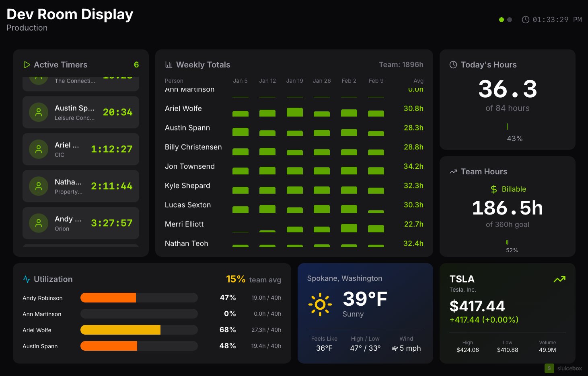This screenshot has width=588, height=376.
Task: Click the wind icon beside 5 mph
Action: coord(395,348)
